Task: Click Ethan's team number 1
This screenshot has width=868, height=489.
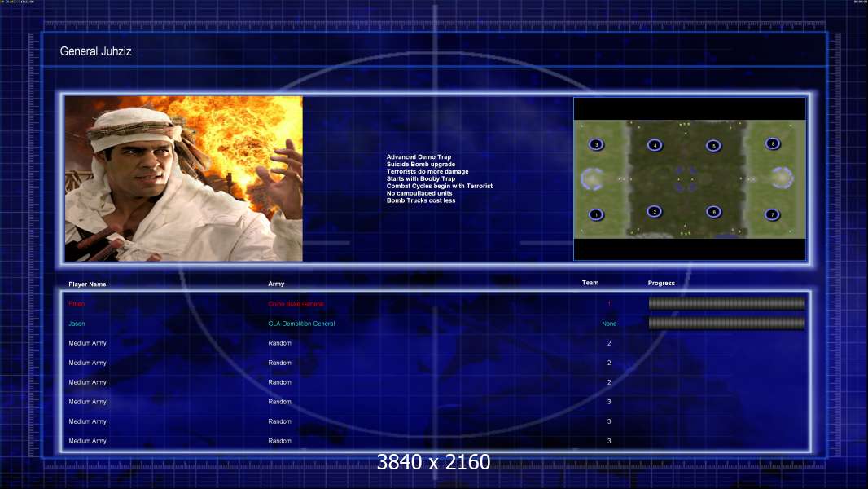Action: [x=609, y=304]
